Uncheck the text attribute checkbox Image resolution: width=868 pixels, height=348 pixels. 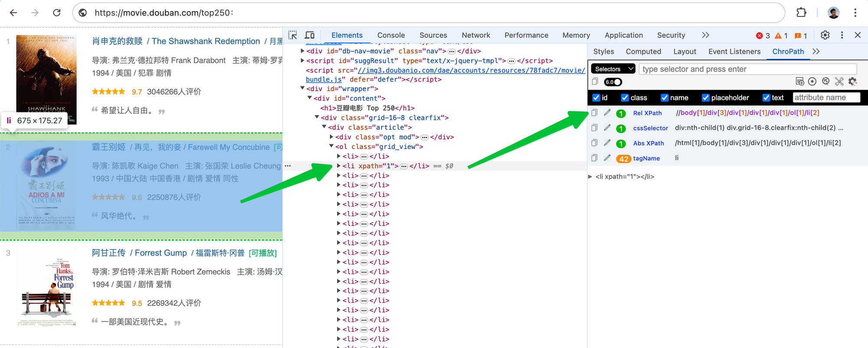[766, 98]
